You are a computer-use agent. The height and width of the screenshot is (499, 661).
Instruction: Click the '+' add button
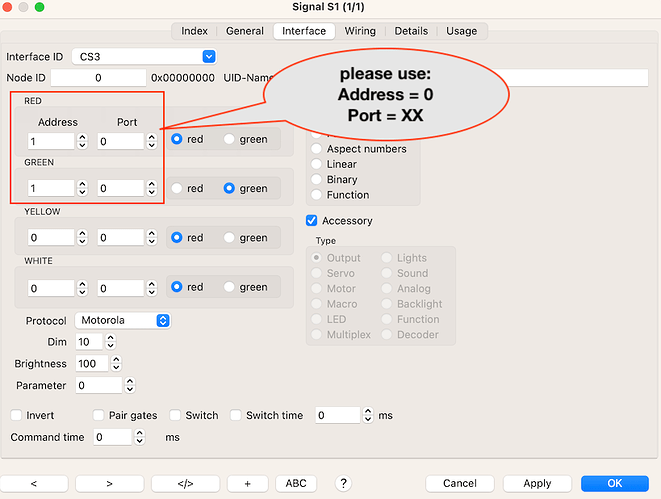point(247,483)
